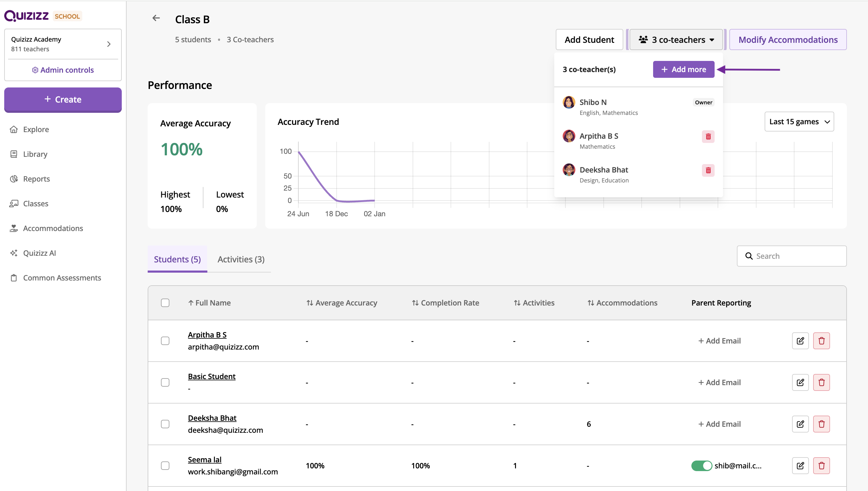Go to Accommodations in the sidebar

click(x=52, y=228)
